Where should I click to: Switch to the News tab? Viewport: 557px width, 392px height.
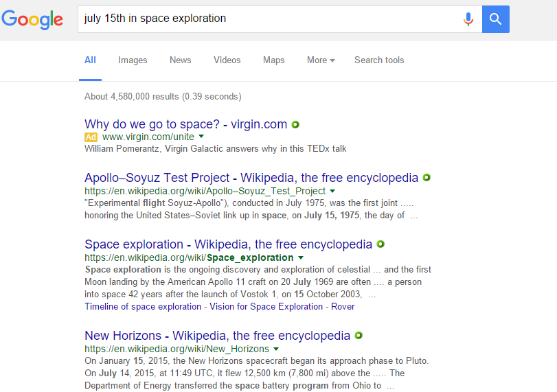(181, 60)
